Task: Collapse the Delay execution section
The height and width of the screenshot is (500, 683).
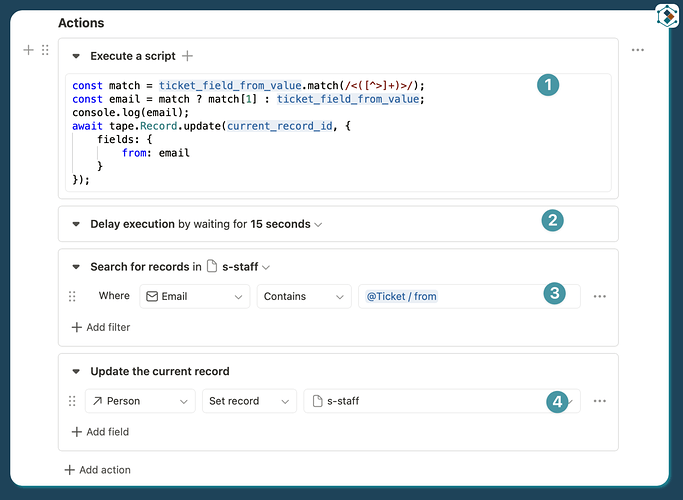Action: [76, 224]
